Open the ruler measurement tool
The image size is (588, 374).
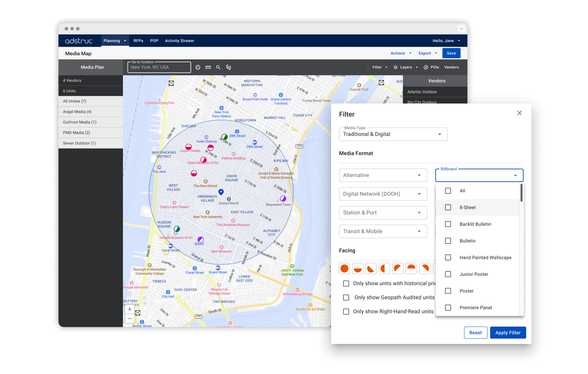tap(208, 67)
